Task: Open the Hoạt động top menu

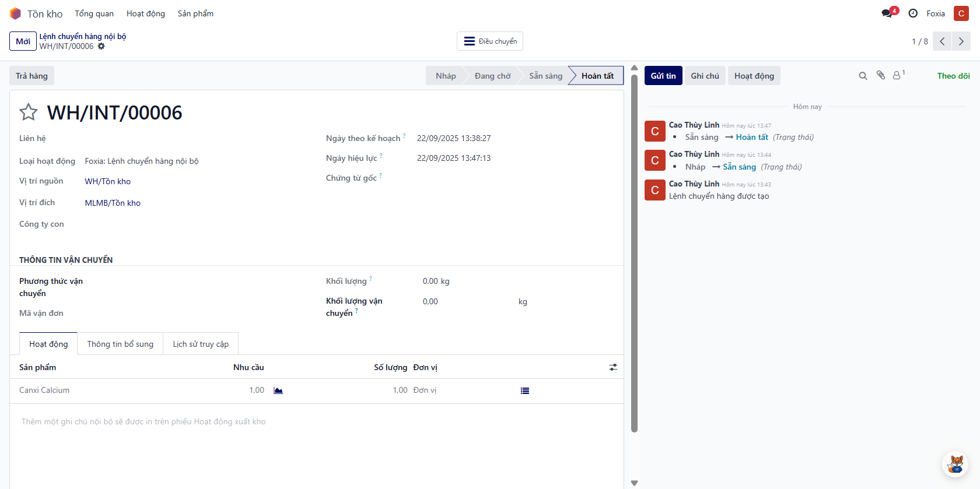Action: click(x=145, y=13)
